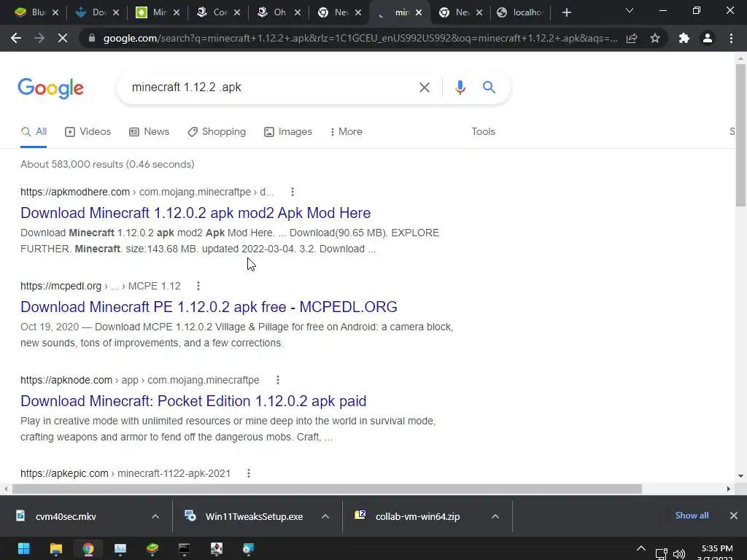The width and height of the screenshot is (747, 560).
Task: Expand cvm40sec.mkv download options
Action: pyautogui.click(x=155, y=516)
